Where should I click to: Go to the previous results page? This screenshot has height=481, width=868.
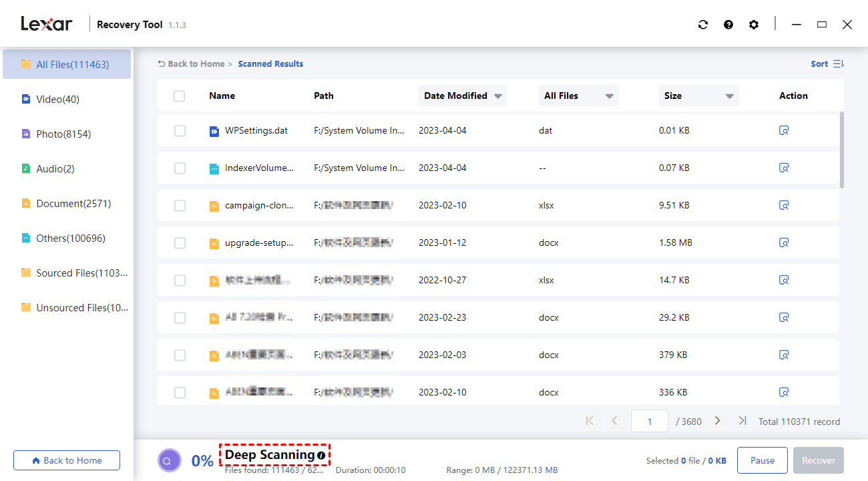(x=614, y=421)
